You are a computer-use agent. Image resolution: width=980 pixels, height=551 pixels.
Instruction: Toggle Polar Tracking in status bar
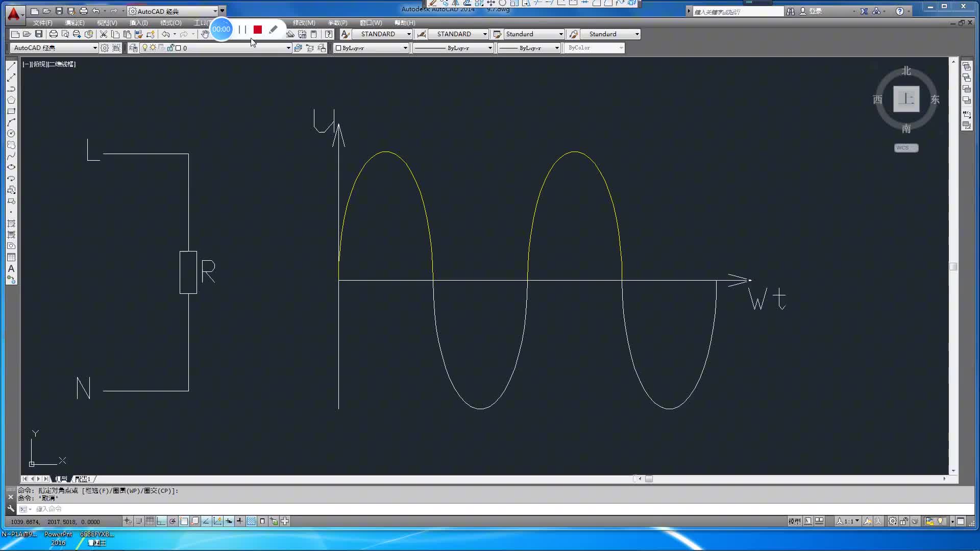[x=173, y=521]
